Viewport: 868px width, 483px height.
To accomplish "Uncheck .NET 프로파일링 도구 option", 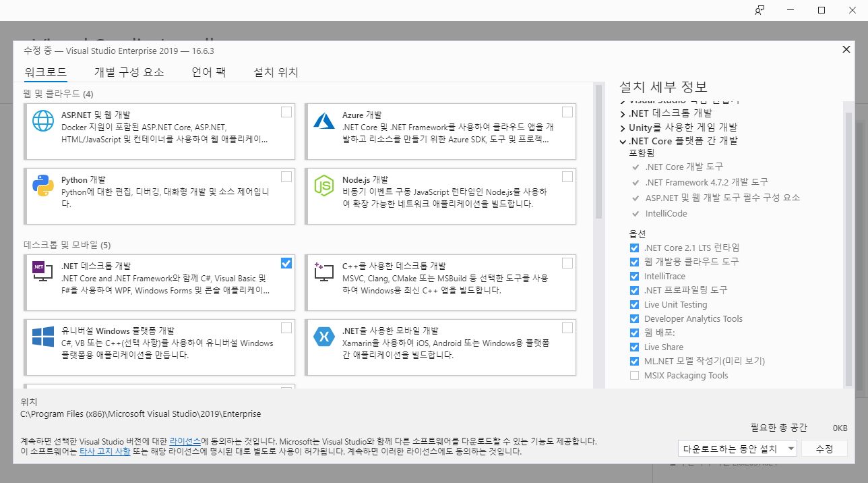I will [x=634, y=290].
